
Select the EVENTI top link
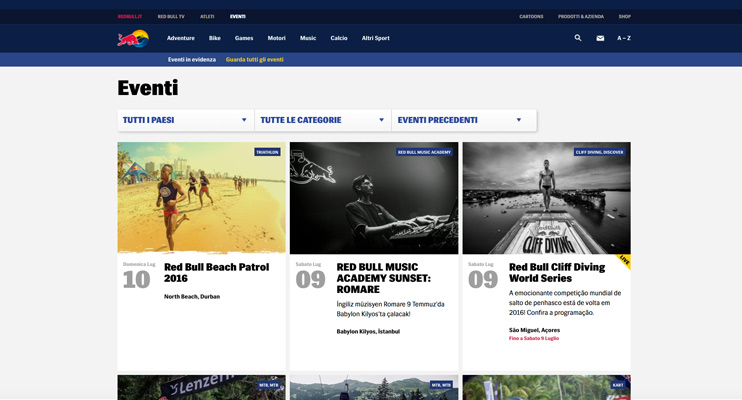click(x=238, y=17)
